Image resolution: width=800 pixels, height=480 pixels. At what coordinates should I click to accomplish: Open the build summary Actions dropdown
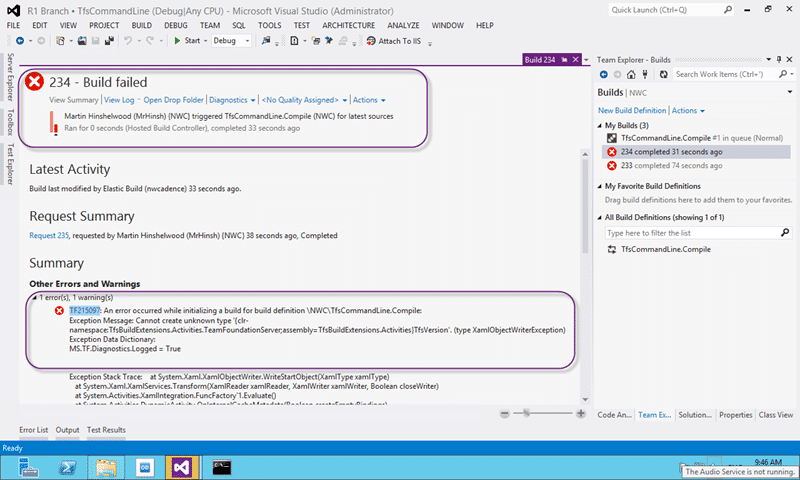(369, 100)
